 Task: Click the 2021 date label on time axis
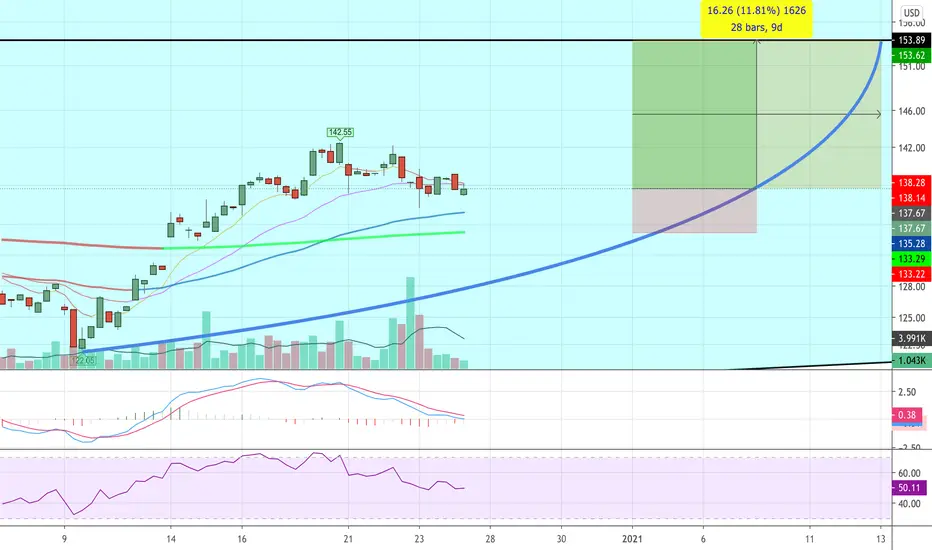[632, 539]
